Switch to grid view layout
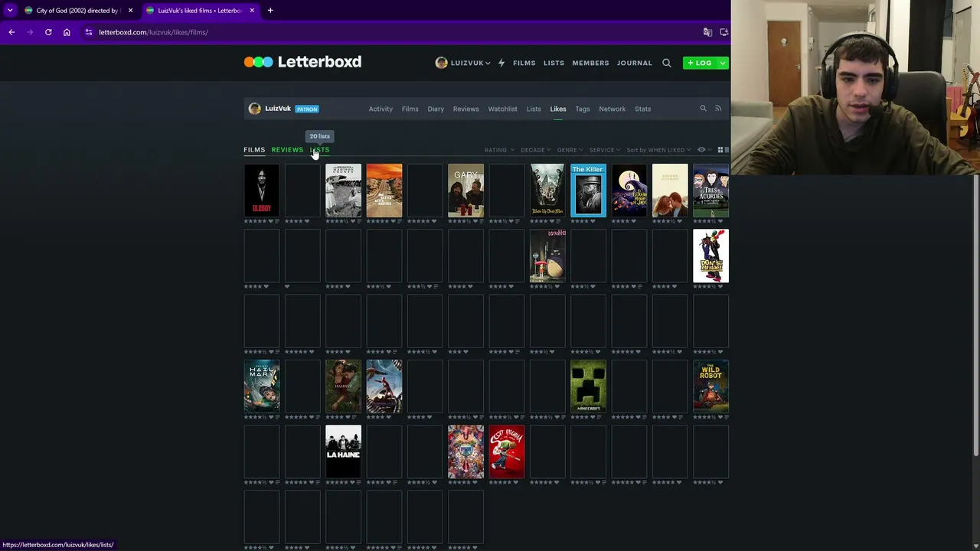 pos(720,150)
